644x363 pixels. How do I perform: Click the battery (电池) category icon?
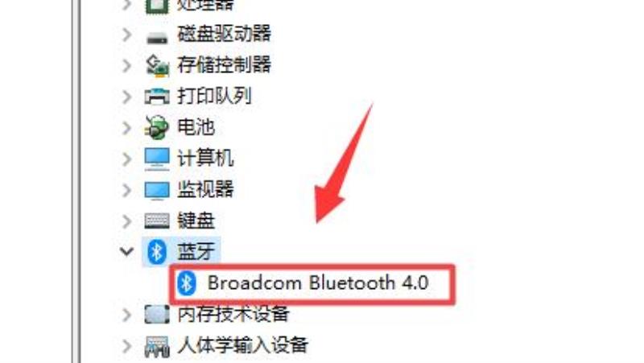156,127
